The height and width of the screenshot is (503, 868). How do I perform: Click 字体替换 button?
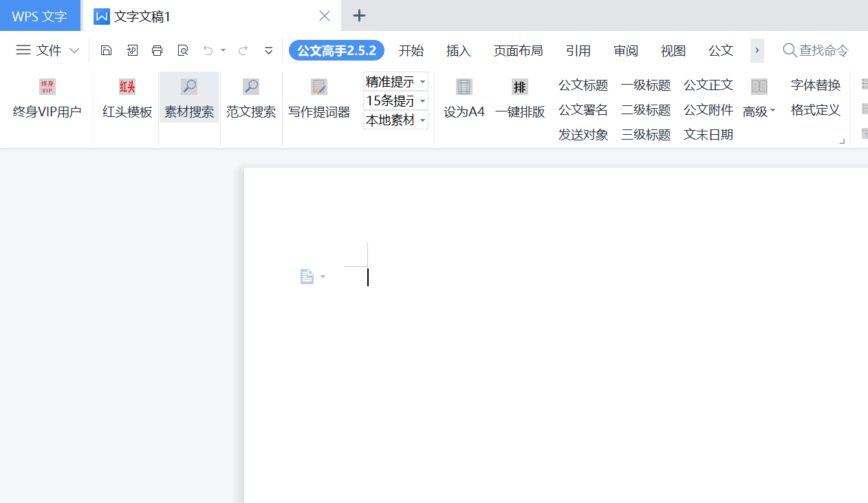point(816,85)
